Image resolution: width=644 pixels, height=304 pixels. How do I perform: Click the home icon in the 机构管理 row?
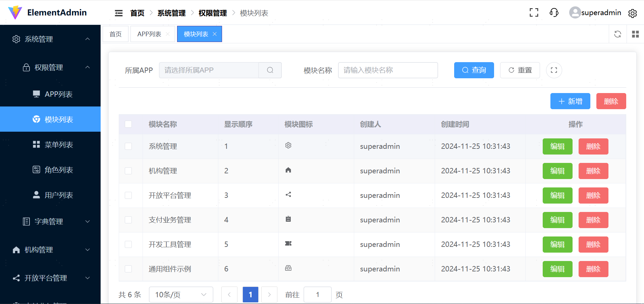(x=288, y=170)
